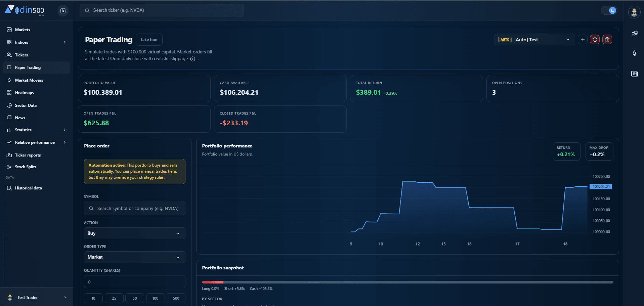This screenshot has width=644, height=306.
Task: Click the red Short segment of allocation bar
Action: [x=213, y=282]
